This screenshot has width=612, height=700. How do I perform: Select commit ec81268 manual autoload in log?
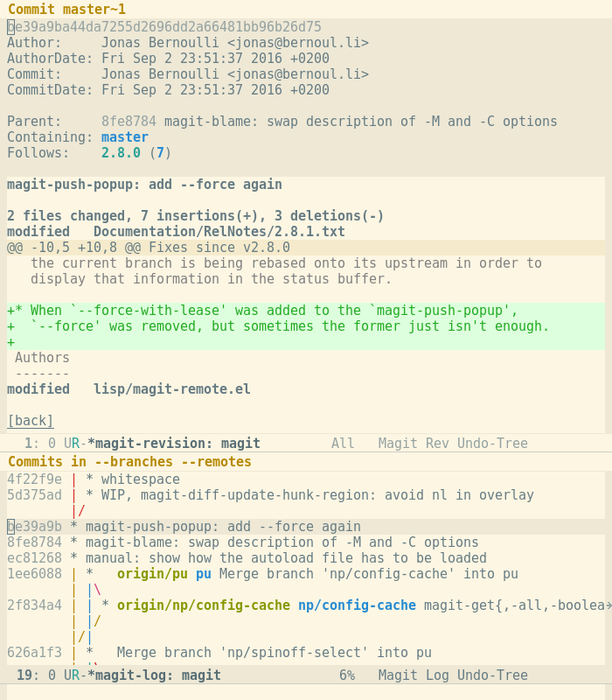(x=247, y=557)
